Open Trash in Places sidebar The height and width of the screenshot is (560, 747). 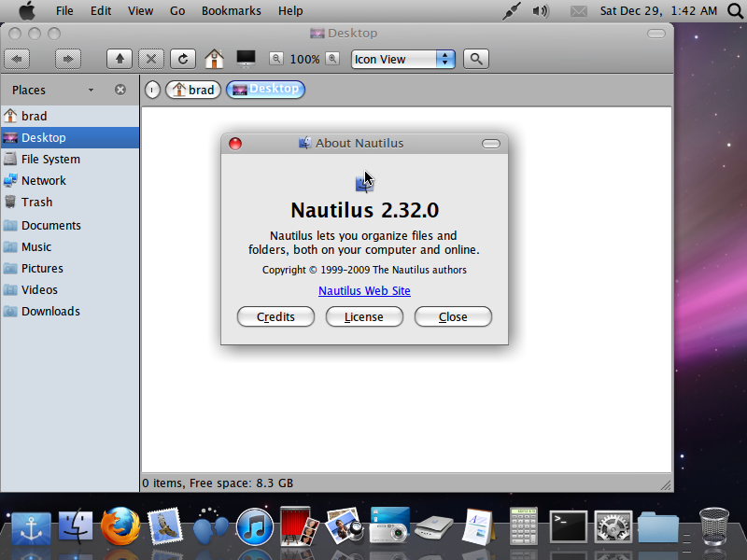[x=69, y=202]
